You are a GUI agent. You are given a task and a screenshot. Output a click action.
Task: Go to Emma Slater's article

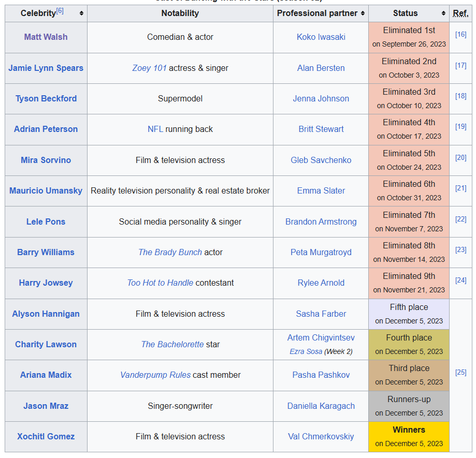[321, 191]
